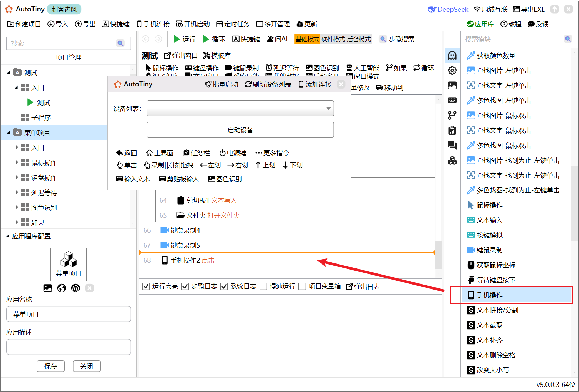Screen dimensions: 579x392
Task: Open 手机连接 phone connection
Action: click(153, 24)
